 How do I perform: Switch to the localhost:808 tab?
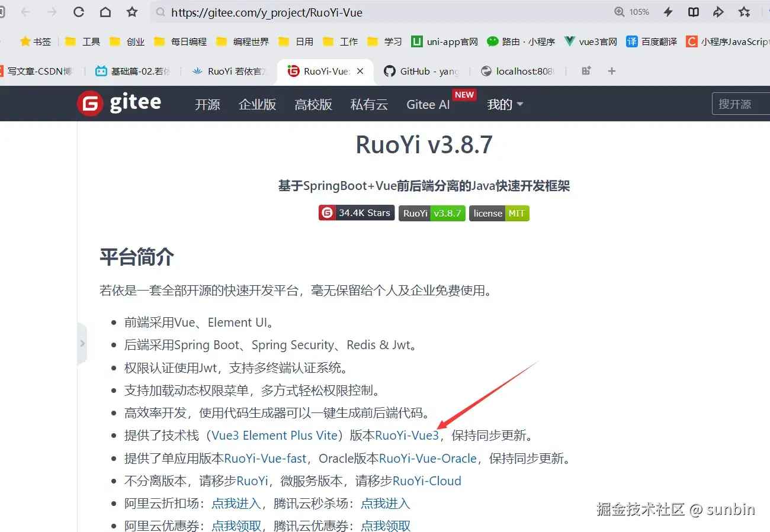coord(518,71)
